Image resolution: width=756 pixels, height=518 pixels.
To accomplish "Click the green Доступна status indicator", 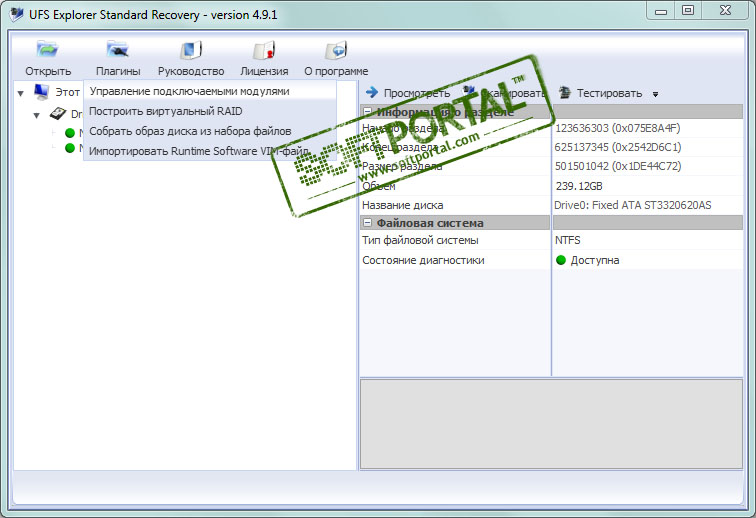I will pyautogui.click(x=561, y=260).
